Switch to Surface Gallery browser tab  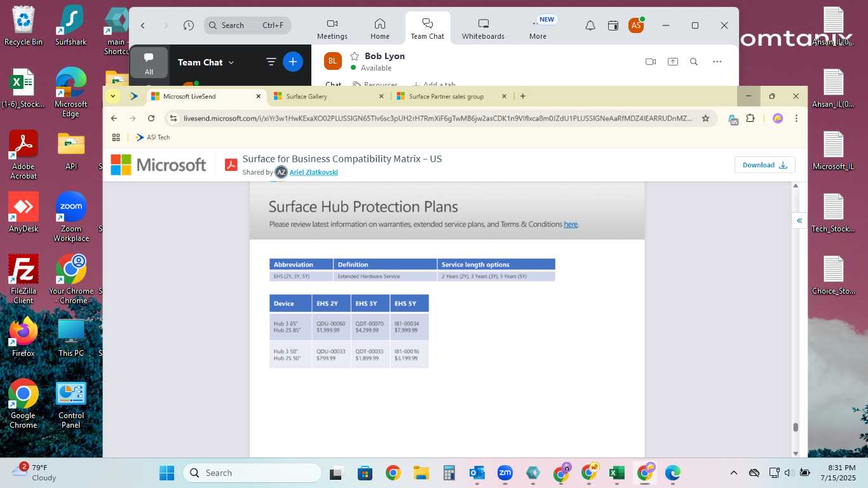point(327,97)
